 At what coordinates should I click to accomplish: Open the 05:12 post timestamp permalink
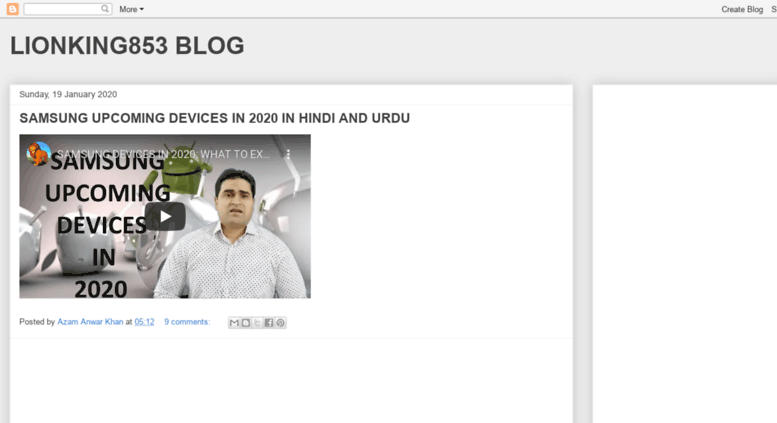[x=144, y=322]
